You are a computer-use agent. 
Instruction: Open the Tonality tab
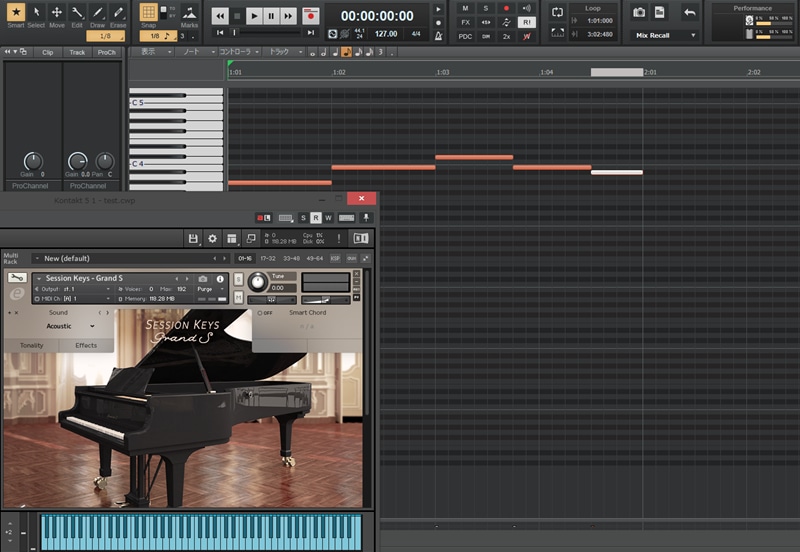click(32, 345)
